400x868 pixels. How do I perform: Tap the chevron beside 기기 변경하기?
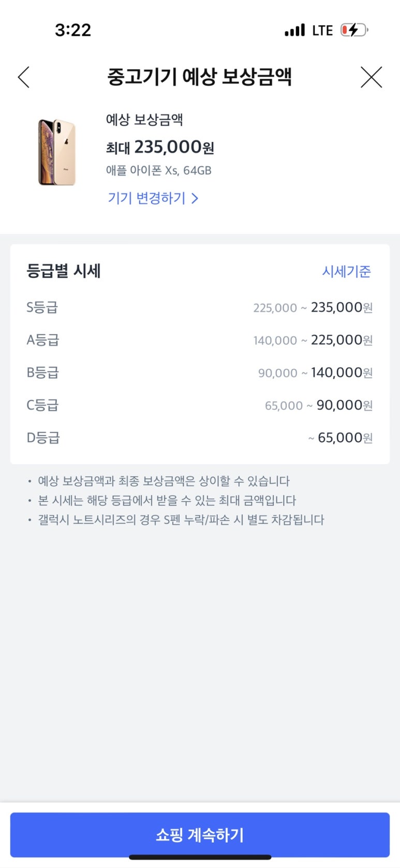tap(195, 198)
